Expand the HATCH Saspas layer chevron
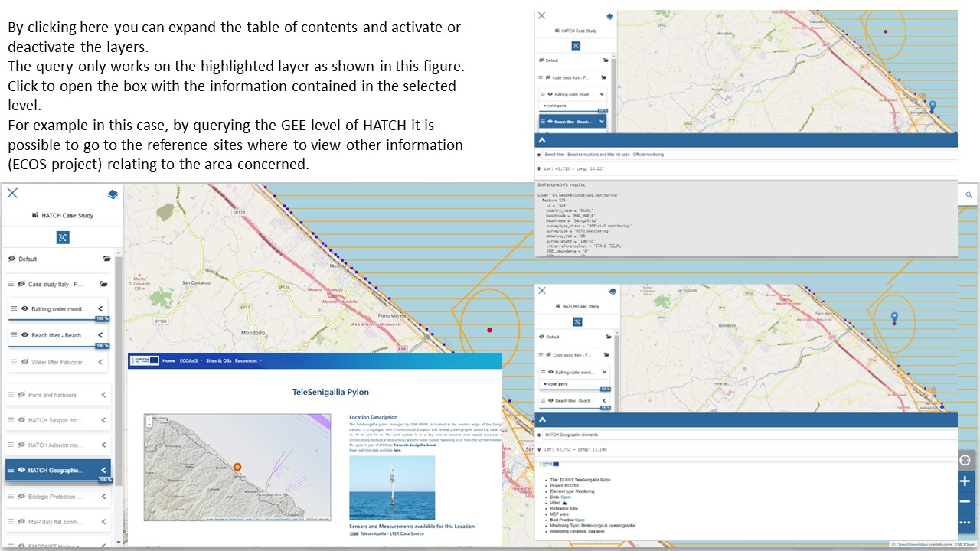The height and width of the screenshot is (551, 980). click(x=103, y=420)
